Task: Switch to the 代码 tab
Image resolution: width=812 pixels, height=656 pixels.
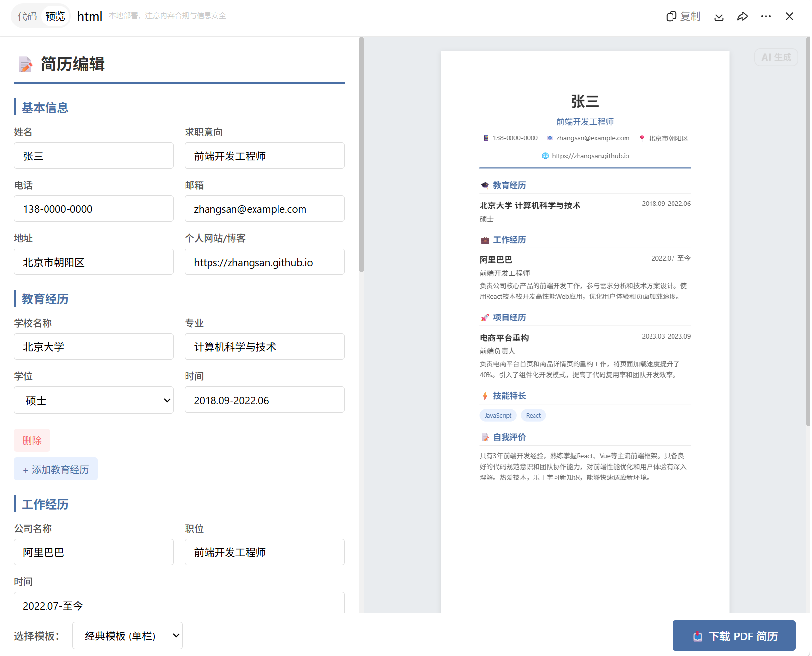Action: pyautogui.click(x=27, y=16)
